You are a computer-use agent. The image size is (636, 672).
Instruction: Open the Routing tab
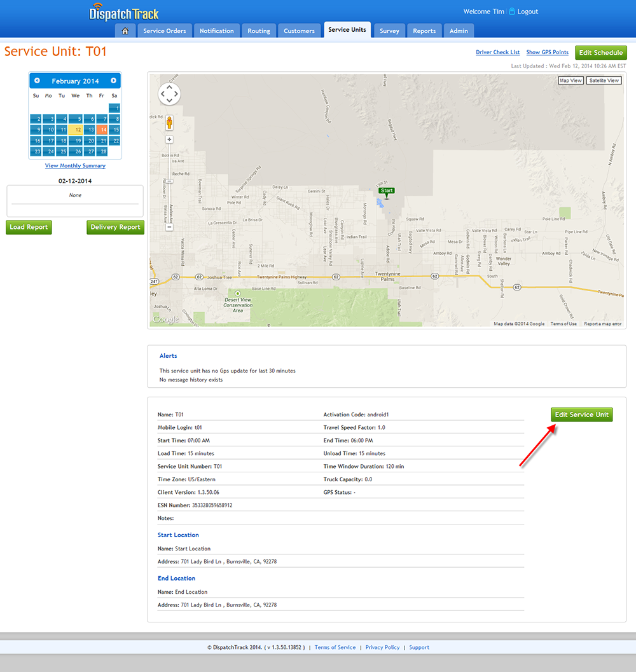coord(259,31)
